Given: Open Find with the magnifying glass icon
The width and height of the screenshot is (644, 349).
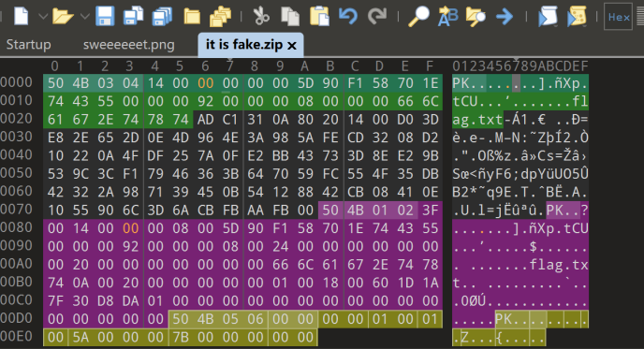Looking at the screenshot, I should tap(418, 17).
